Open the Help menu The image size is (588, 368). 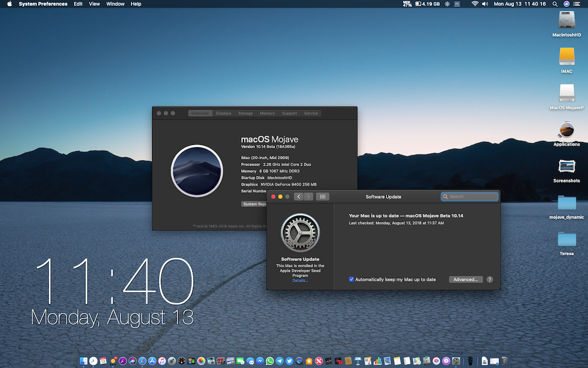(x=136, y=4)
